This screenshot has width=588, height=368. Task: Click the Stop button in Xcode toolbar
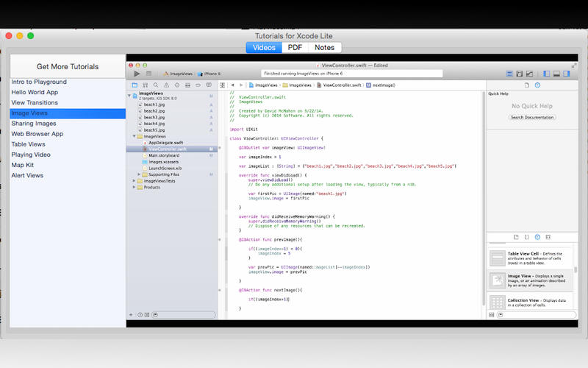point(149,74)
